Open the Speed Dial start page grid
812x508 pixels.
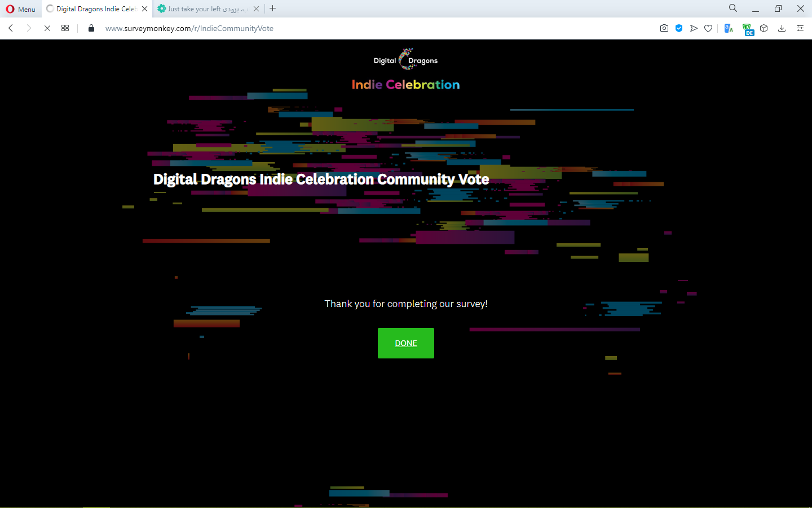coord(65,28)
